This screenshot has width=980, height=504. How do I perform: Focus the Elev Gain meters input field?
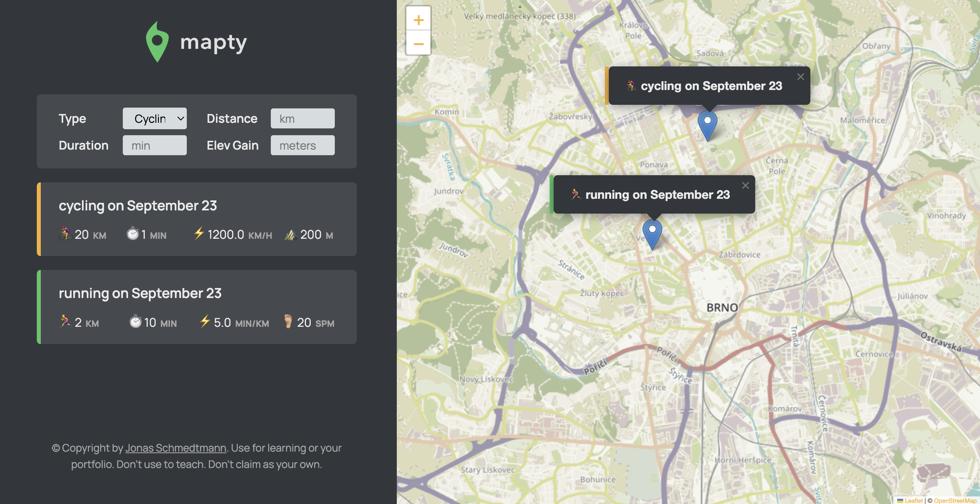click(x=302, y=145)
